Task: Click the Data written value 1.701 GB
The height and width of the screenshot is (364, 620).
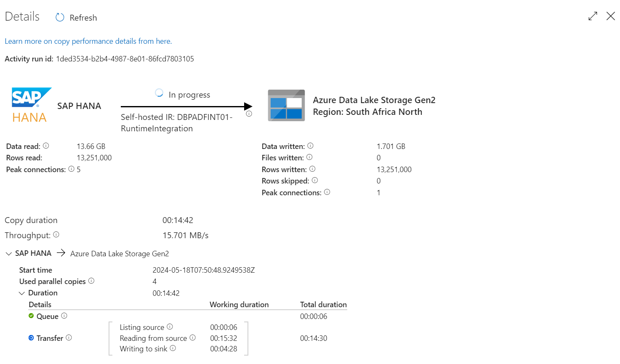Action: point(391,146)
